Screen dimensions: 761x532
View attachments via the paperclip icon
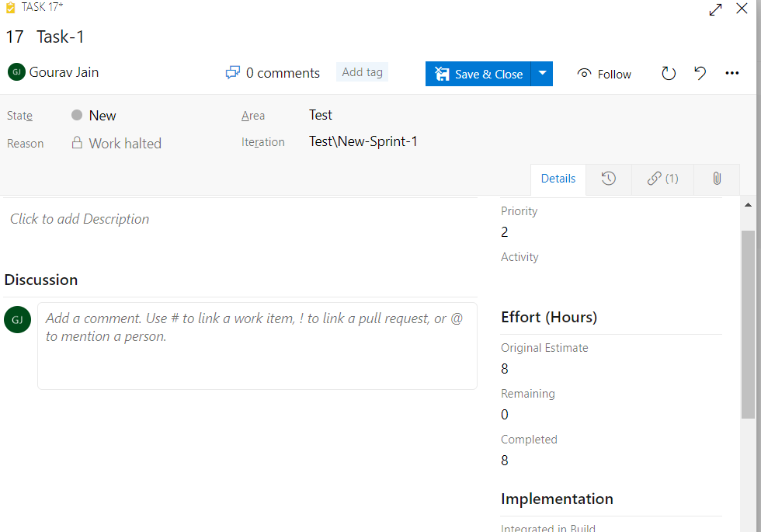click(716, 179)
